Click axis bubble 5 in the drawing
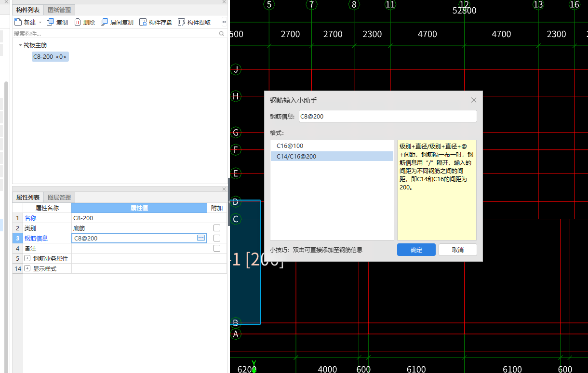This screenshot has height=373, width=588. click(269, 4)
